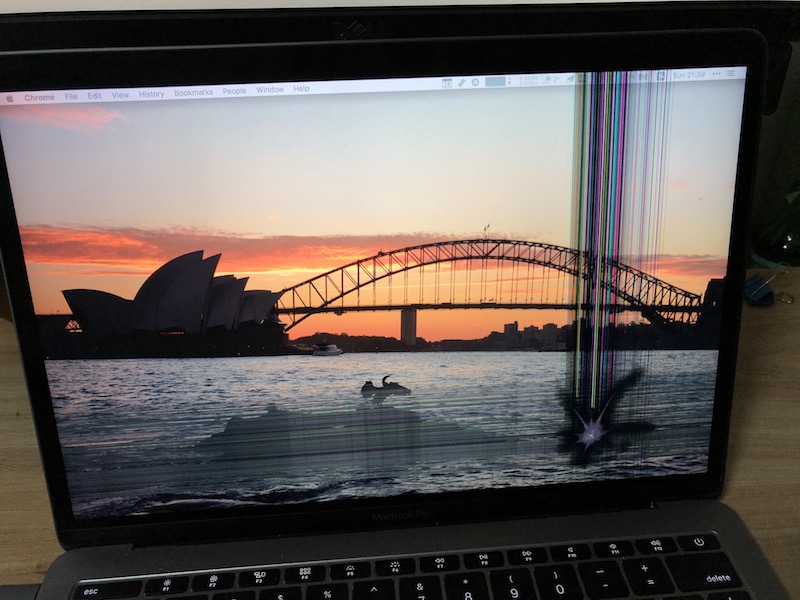The image size is (800, 600).
Task: Click the status icon right of the calendar
Action: (461, 83)
